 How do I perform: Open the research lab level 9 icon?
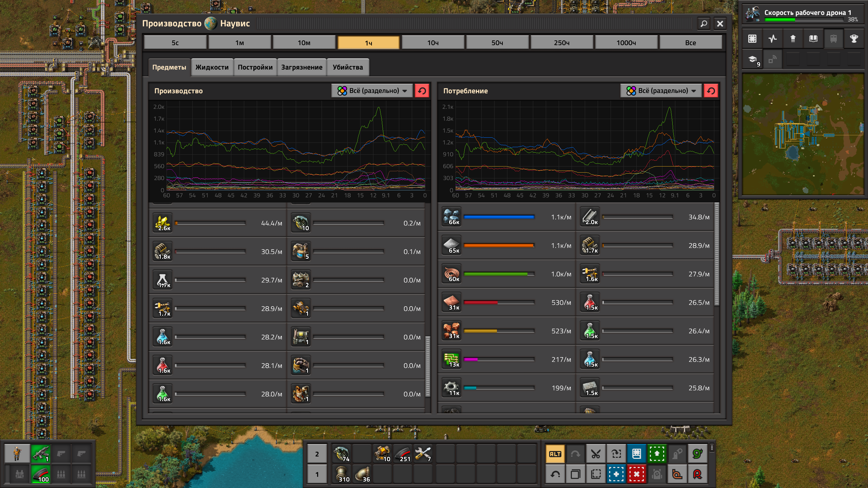pos(752,59)
